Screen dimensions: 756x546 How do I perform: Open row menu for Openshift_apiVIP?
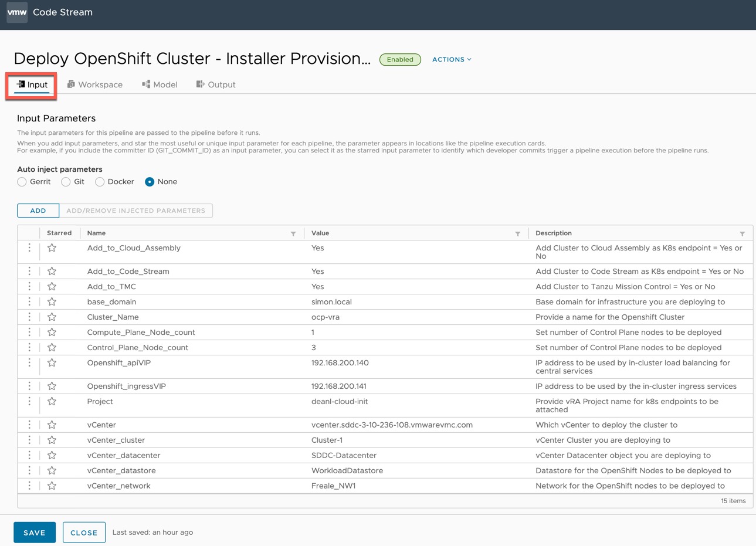point(29,363)
